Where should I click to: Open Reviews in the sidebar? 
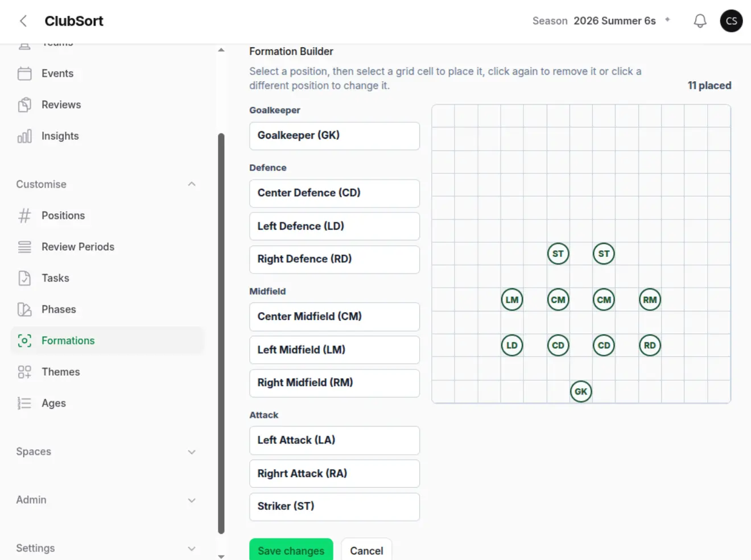[61, 105]
